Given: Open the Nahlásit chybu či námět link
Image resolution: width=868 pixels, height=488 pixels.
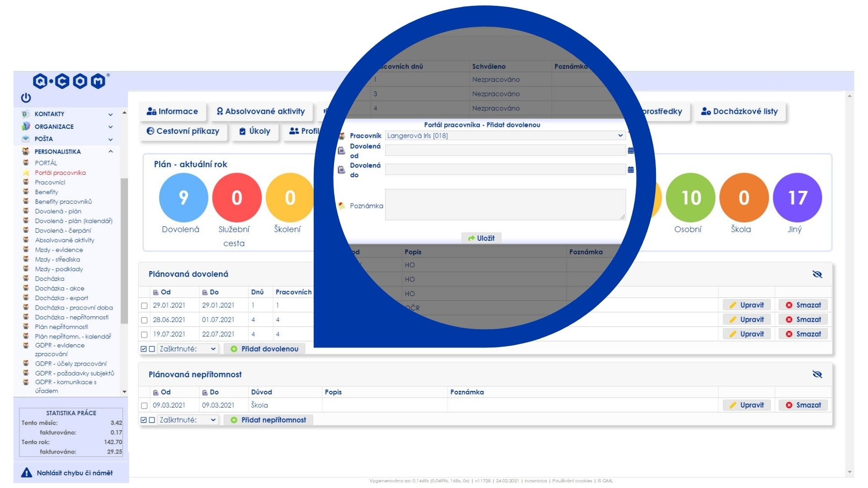Looking at the screenshot, I should (75, 473).
